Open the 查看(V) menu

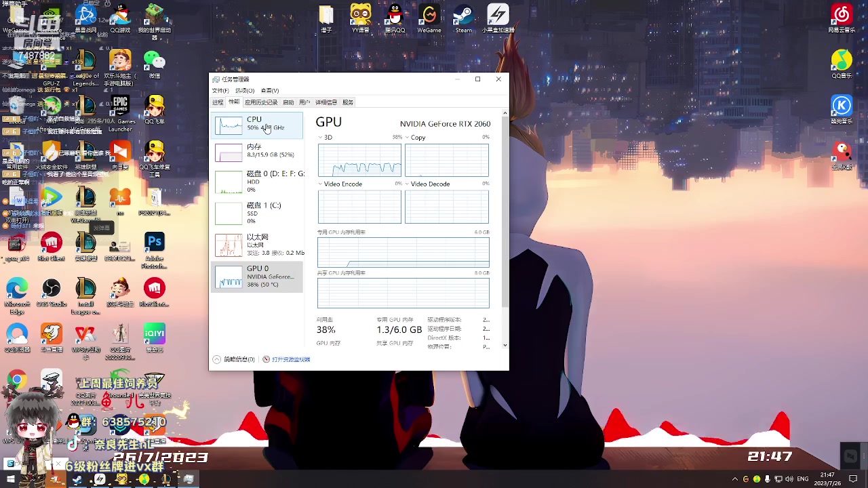click(270, 91)
